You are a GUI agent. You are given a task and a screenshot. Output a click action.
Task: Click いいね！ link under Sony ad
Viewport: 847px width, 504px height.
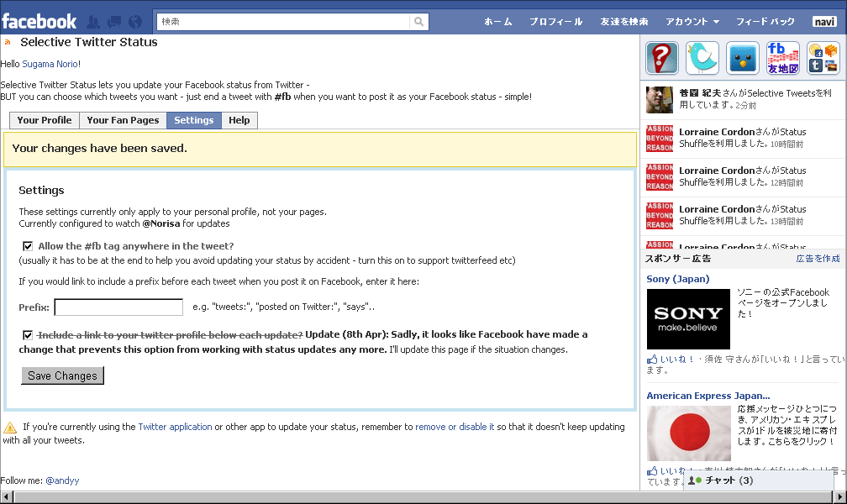(x=677, y=360)
